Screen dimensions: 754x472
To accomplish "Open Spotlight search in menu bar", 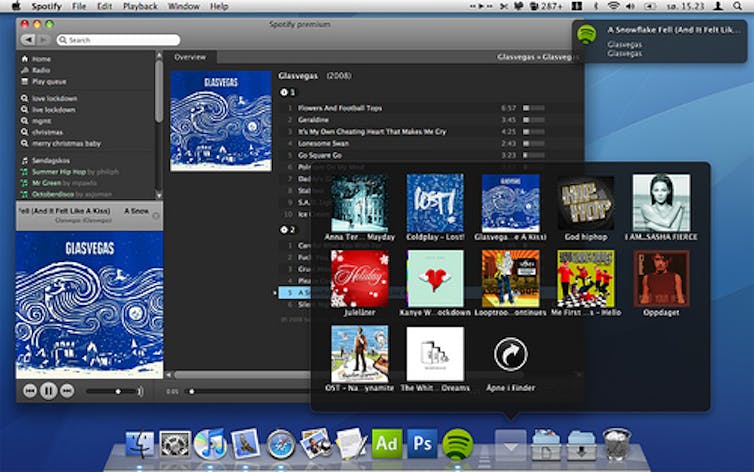I will [737, 6].
